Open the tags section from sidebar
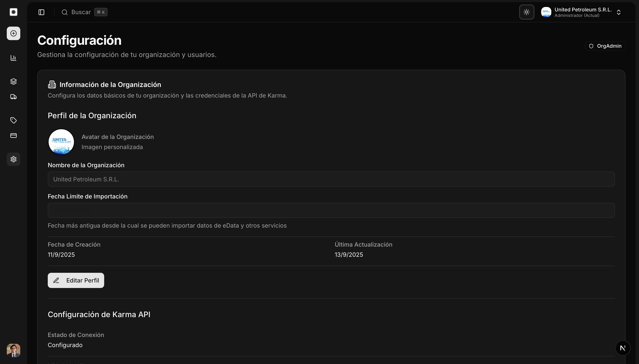The height and width of the screenshot is (364, 639). (x=13, y=120)
